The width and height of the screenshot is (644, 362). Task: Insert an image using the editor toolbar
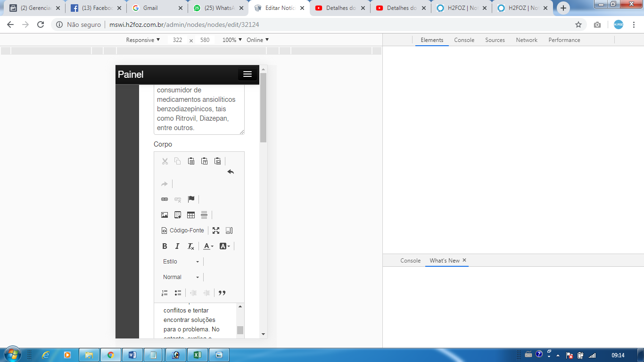tap(165, 215)
